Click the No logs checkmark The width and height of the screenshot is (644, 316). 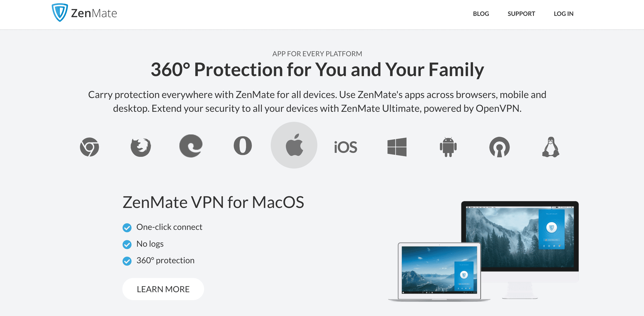pos(127,244)
